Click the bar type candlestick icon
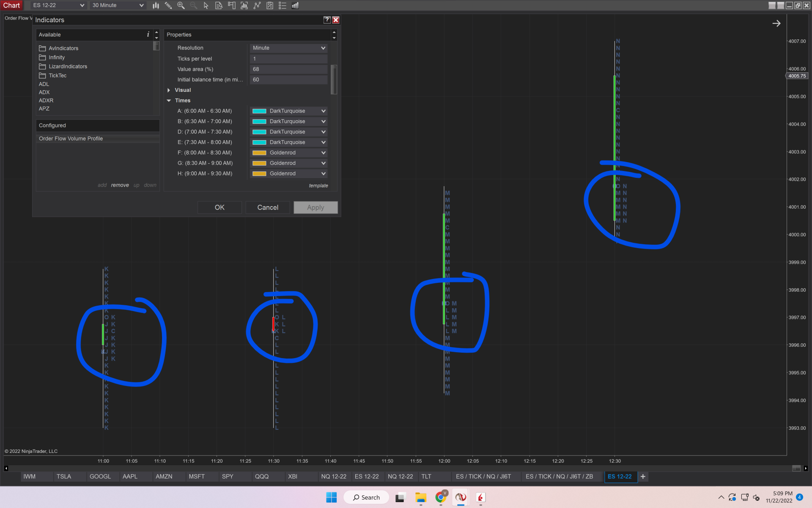This screenshot has width=812, height=508. (156, 6)
